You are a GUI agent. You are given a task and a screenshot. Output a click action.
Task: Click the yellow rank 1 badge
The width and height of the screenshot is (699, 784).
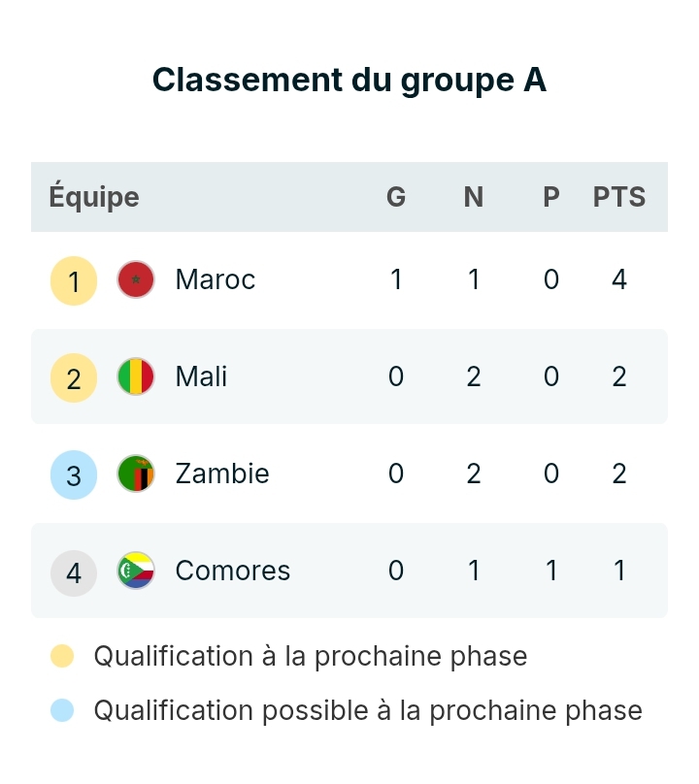[x=74, y=281]
